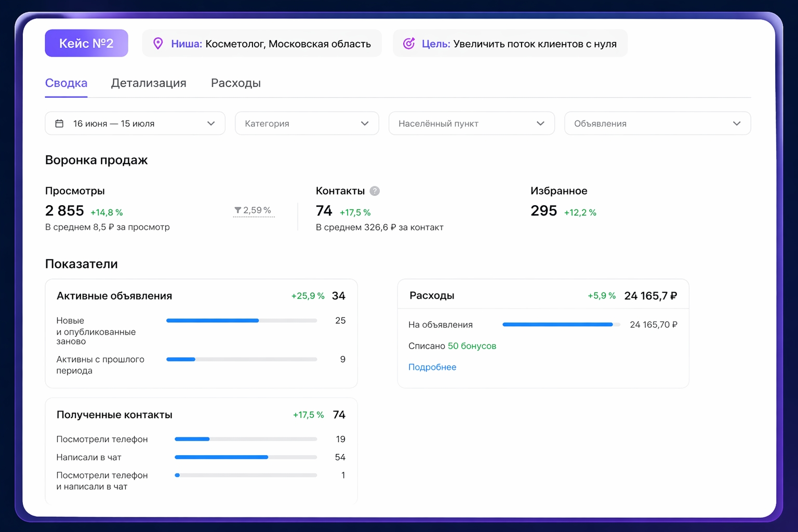
Task: Click the Показатели section heading
Action: tap(82, 264)
